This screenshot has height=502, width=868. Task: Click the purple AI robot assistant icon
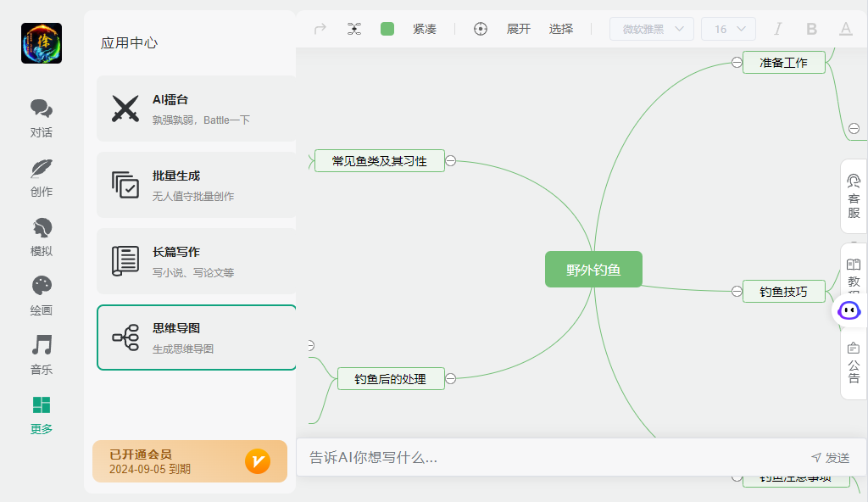click(x=849, y=310)
